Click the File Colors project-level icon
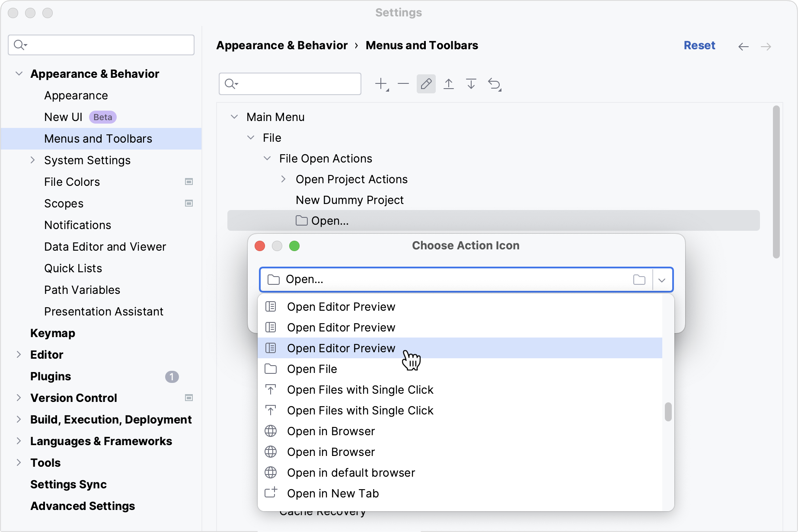The height and width of the screenshot is (532, 798). pos(189,182)
